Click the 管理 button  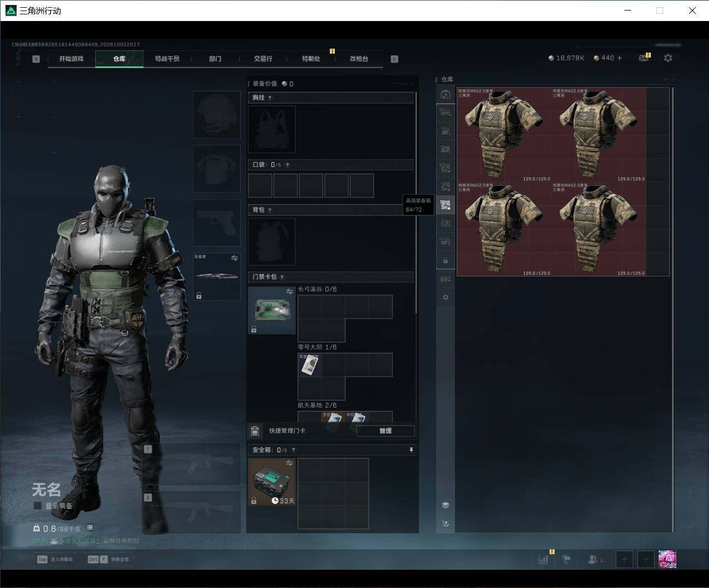click(x=385, y=431)
